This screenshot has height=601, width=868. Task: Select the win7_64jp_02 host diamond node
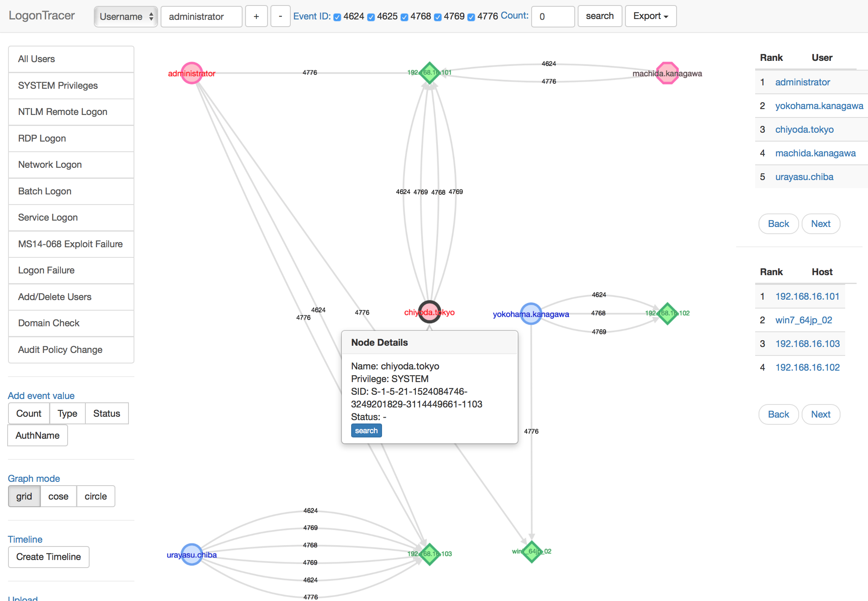(532, 551)
